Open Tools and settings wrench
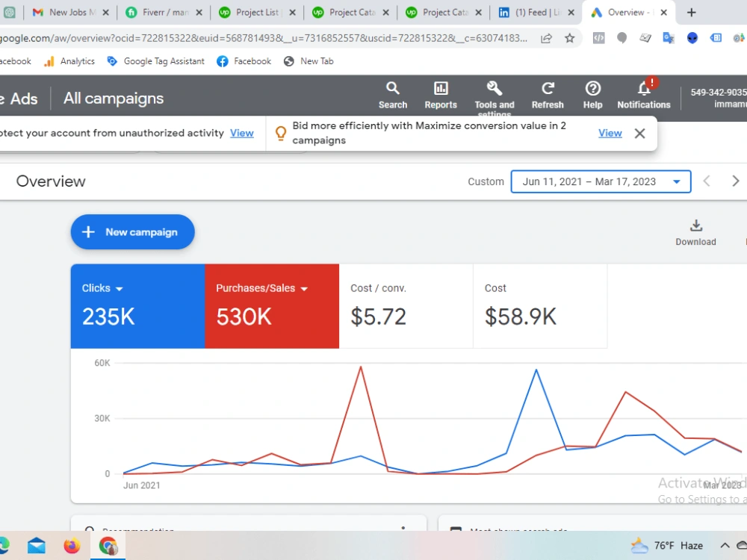The width and height of the screenshot is (747, 560). [494, 98]
